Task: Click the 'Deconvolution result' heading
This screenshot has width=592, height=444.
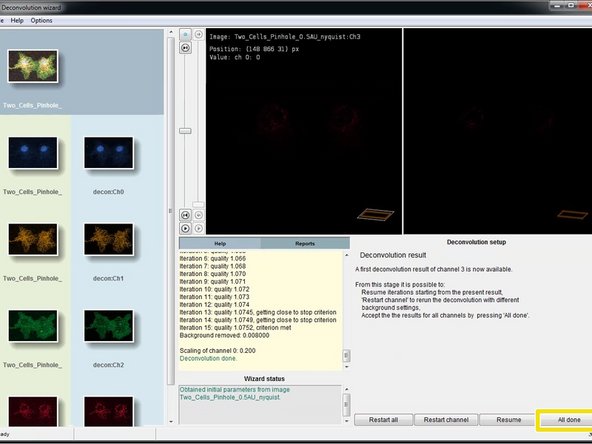Action: pos(393,255)
